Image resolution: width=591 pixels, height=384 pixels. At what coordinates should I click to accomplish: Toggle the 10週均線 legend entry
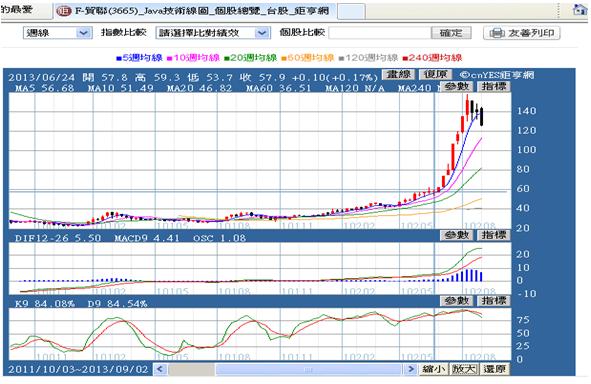click(x=193, y=58)
